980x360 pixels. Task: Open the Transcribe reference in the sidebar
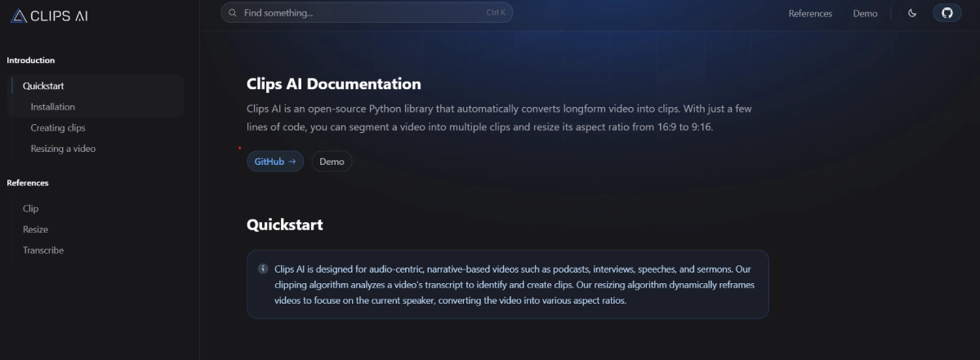coord(43,251)
